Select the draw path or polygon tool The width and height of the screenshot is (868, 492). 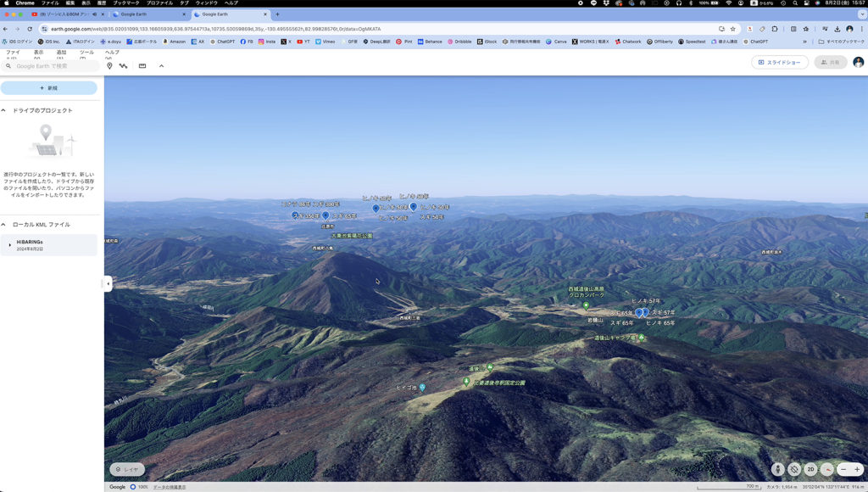124,66
